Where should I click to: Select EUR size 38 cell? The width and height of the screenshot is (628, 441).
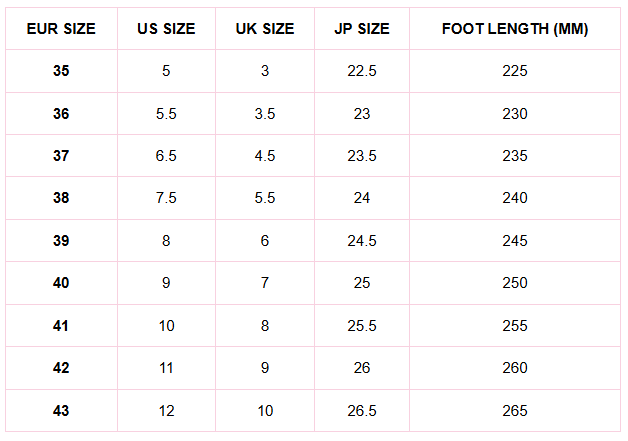61,198
